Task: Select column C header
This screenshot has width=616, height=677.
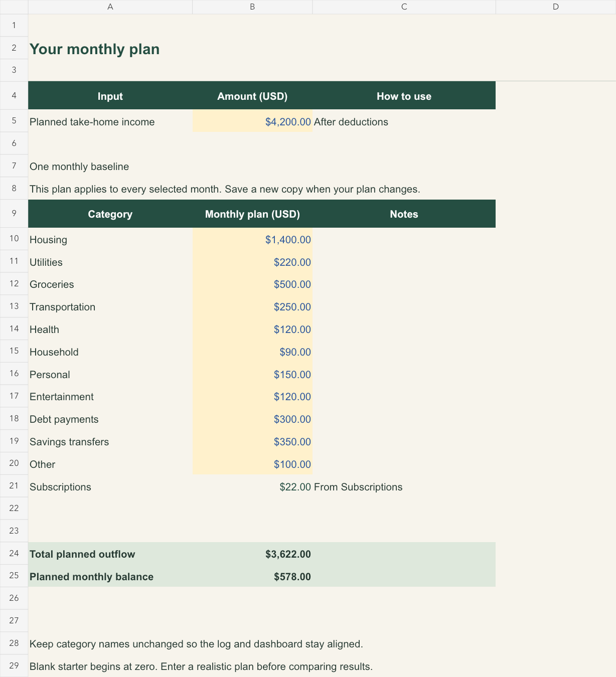Action: [404, 7]
